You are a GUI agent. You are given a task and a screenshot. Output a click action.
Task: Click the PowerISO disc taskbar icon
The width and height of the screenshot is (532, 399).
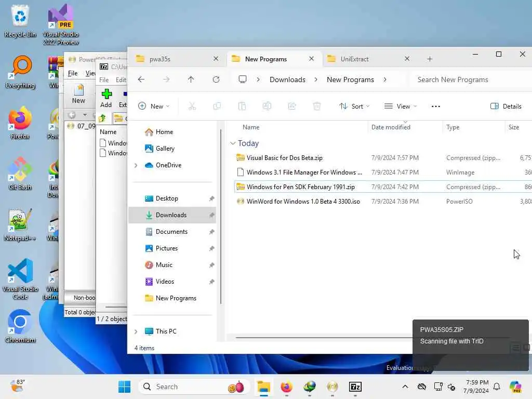(x=332, y=387)
